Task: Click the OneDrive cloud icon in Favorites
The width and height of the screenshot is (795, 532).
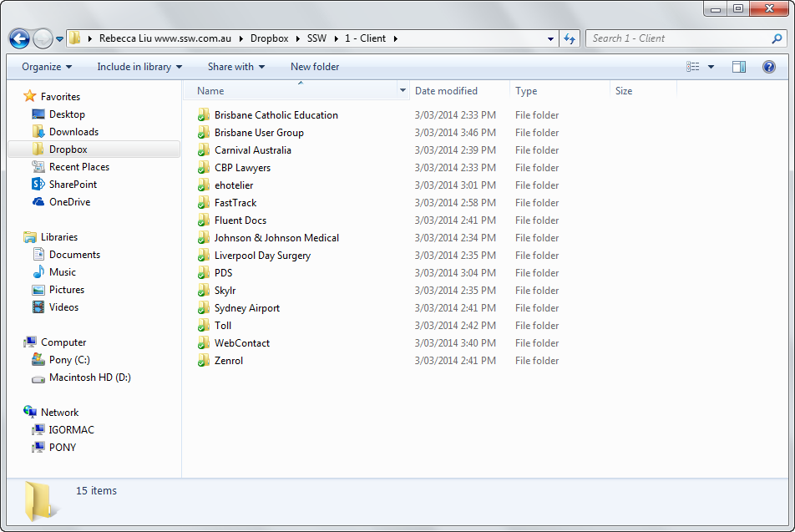Action: click(x=38, y=202)
